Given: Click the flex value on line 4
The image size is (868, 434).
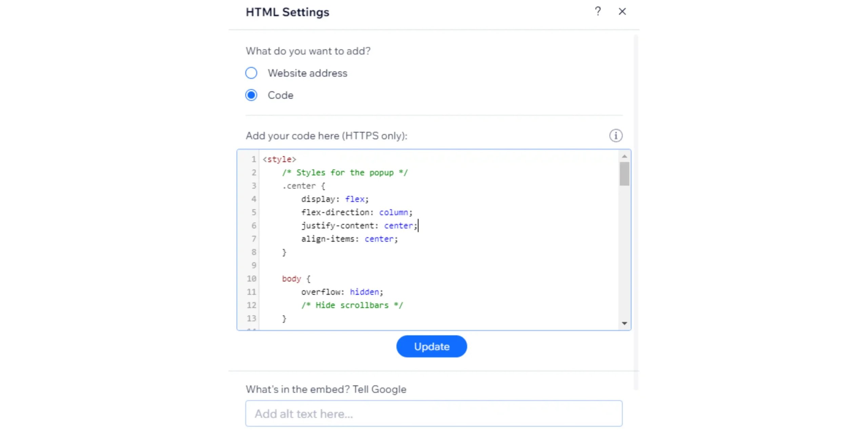Looking at the screenshot, I should [355, 199].
